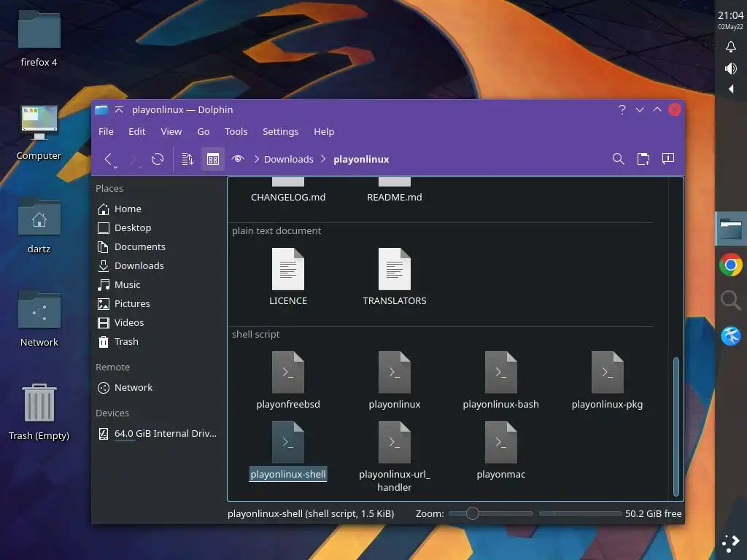The height and width of the screenshot is (560, 747).
Task: Select the playonlinux-bash script icon
Action: (500, 373)
